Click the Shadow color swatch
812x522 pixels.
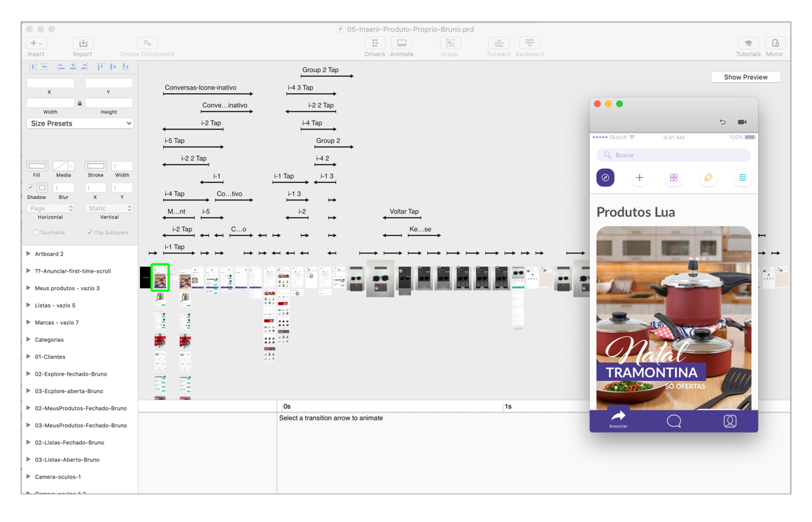[43, 187]
